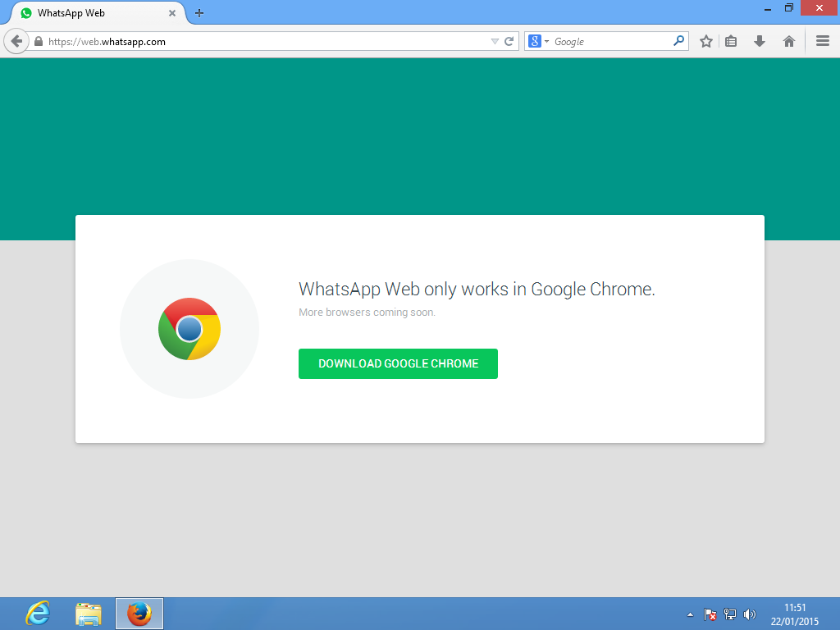Viewport: 840px width, 630px height.
Task: Click into the Google search box
Action: pos(611,41)
